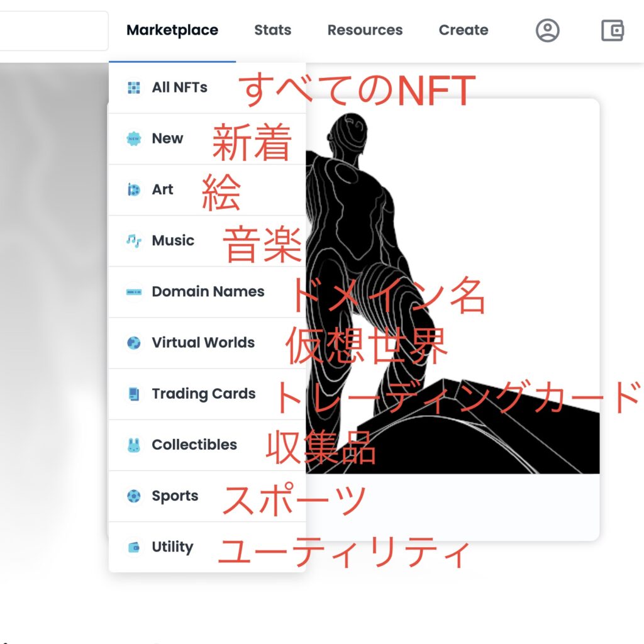This screenshot has height=644, width=644.
Task: Click the Art palette icon
Action: click(134, 189)
